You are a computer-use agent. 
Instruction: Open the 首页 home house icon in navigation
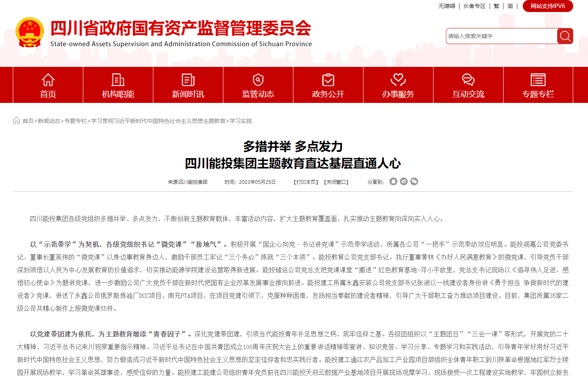point(48,80)
